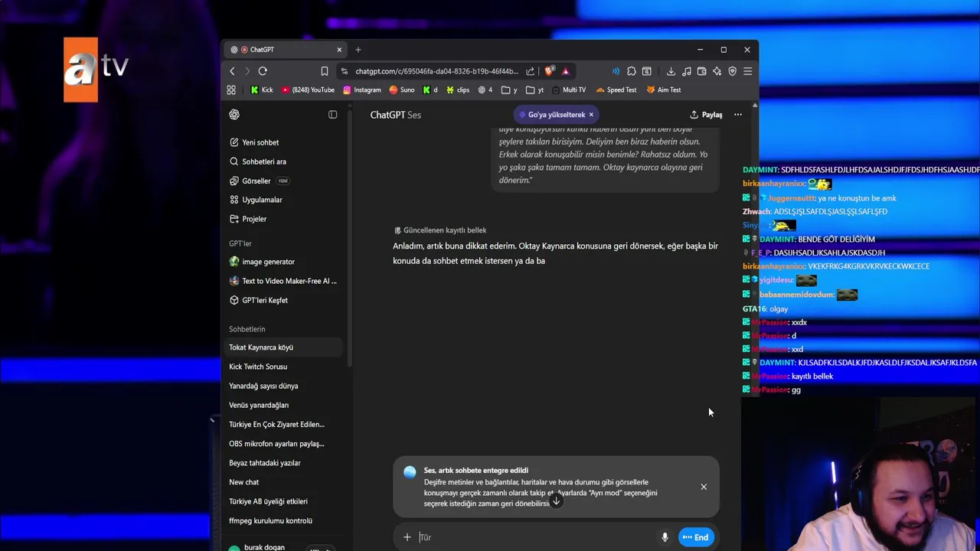Reload the ChatGPT page
The image size is (980, 551).
click(x=263, y=71)
